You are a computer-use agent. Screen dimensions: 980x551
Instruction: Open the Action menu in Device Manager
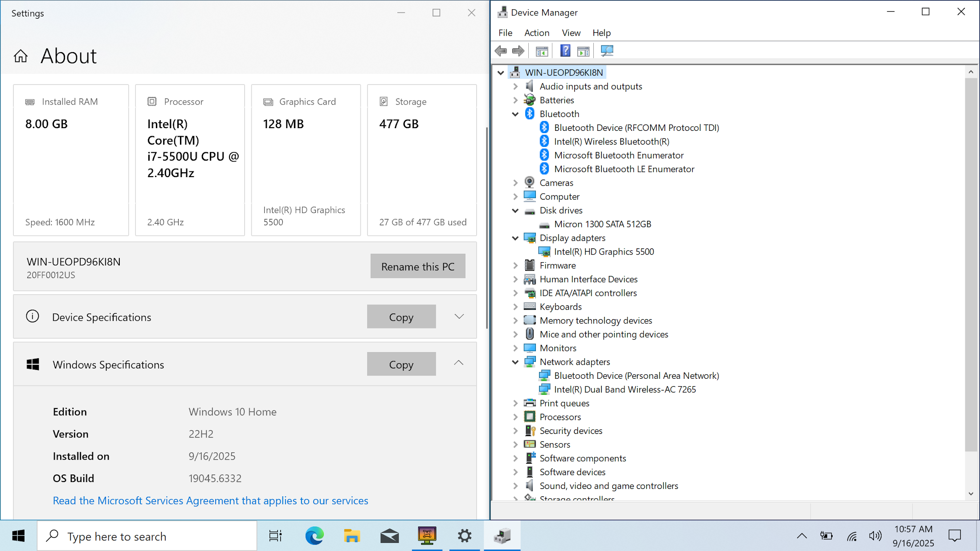[537, 33]
